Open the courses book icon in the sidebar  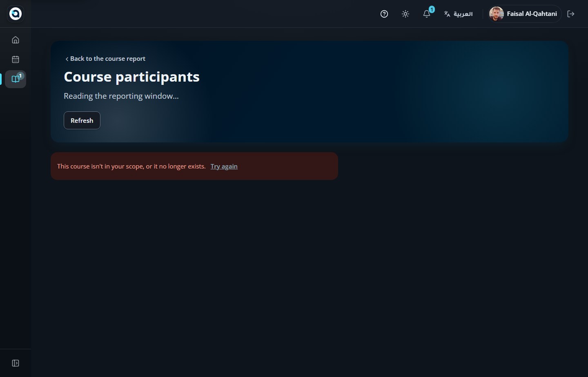click(16, 79)
